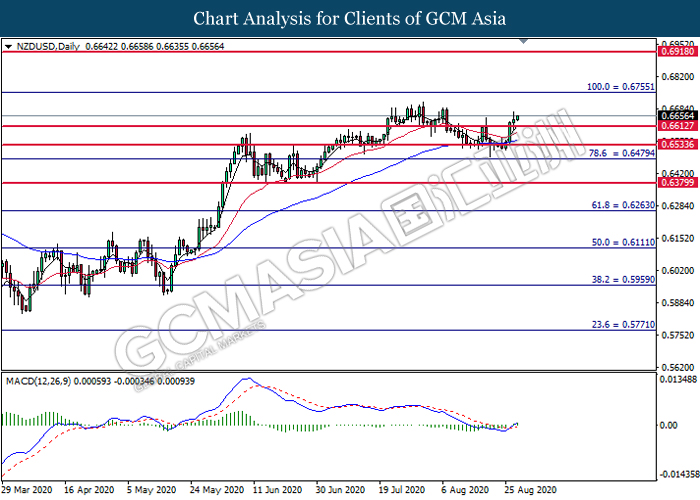
Task: Click the 0.013488 MACD scale value
Action: (x=679, y=379)
